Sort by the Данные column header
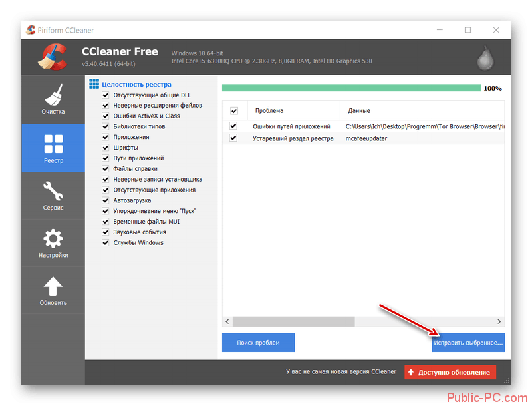The height and width of the screenshot is (406, 532). click(422, 110)
